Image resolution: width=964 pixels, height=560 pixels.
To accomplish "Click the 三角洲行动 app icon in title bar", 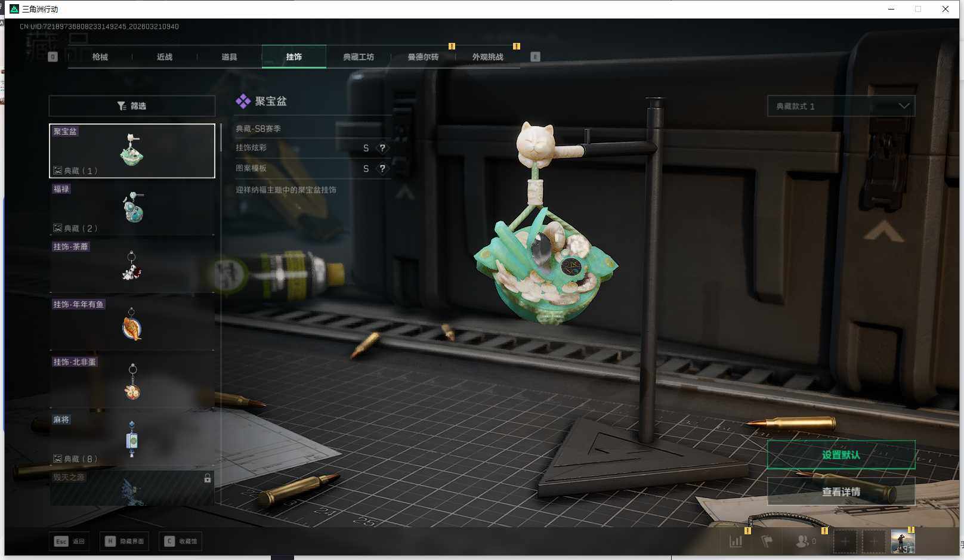I will [x=14, y=9].
